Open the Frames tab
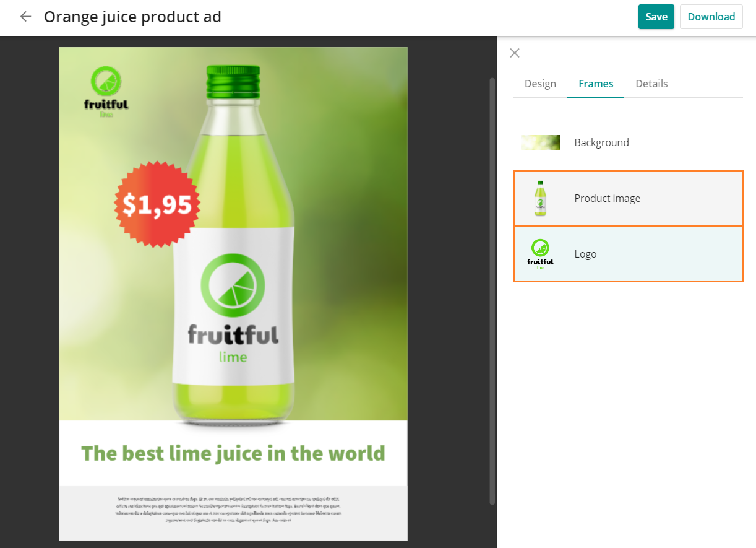 (596, 84)
